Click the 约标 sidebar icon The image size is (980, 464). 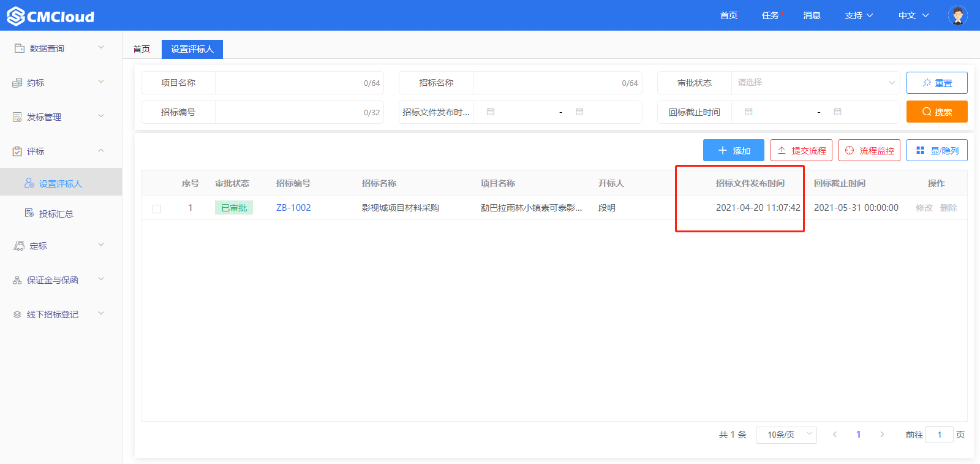click(17, 83)
